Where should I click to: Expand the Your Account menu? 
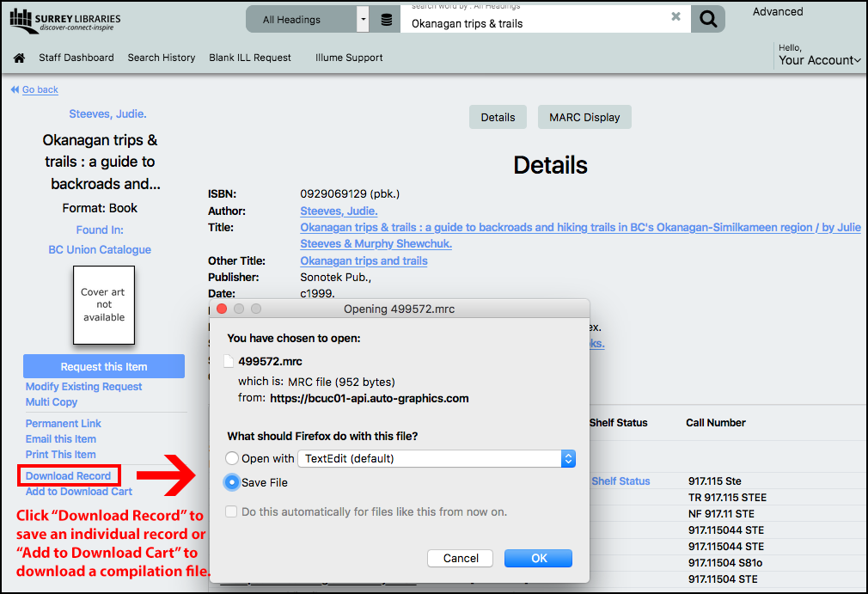(819, 60)
